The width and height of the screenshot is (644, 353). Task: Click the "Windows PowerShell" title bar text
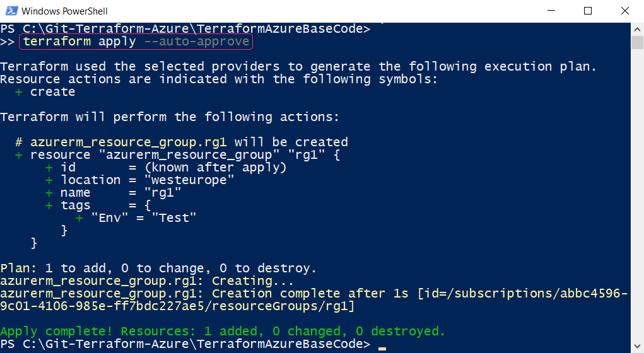pos(64,11)
